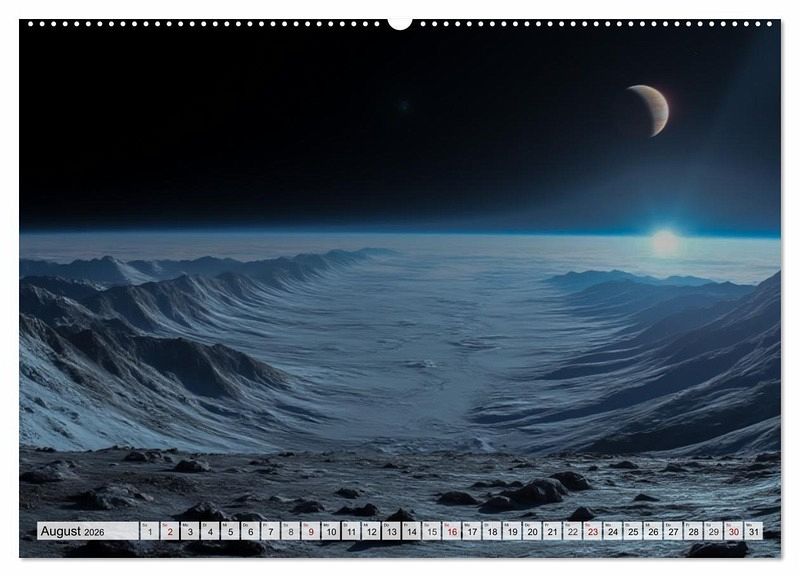Screen dimensions: 800x577
Task: Select day 1 in the calendar strip
Action: (150, 532)
